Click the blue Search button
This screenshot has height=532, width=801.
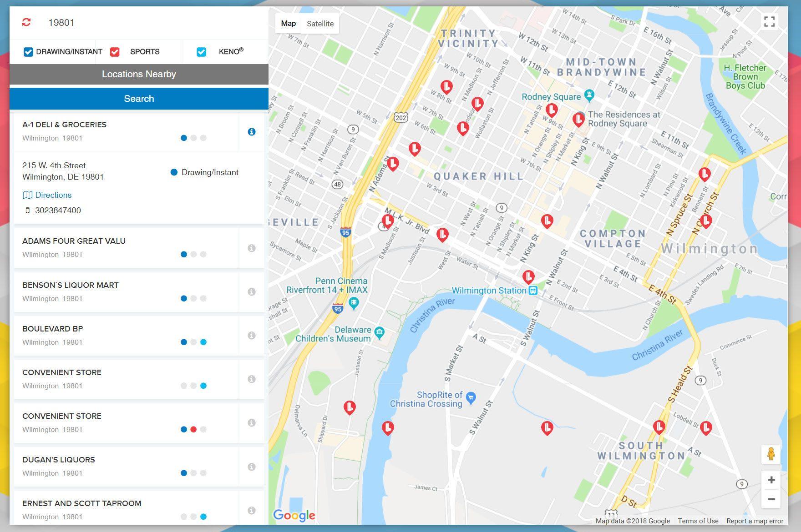(139, 99)
